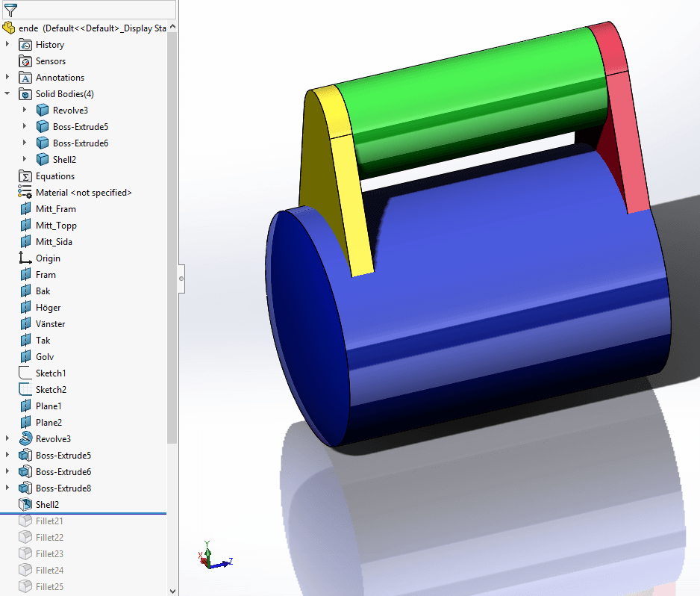
Task: Click the Material not specified icon
Action: click(25, 193)
